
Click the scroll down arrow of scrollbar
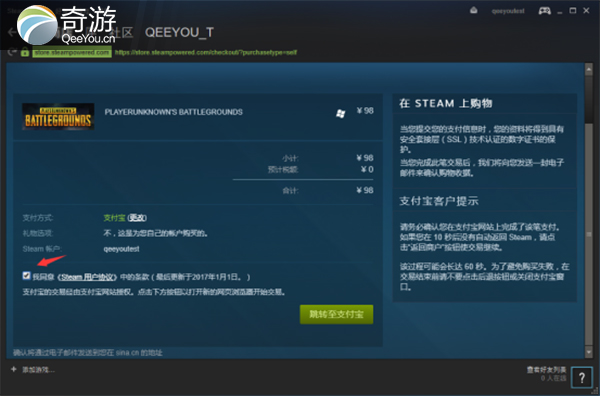pyautogui.click(x=589, y=351)
